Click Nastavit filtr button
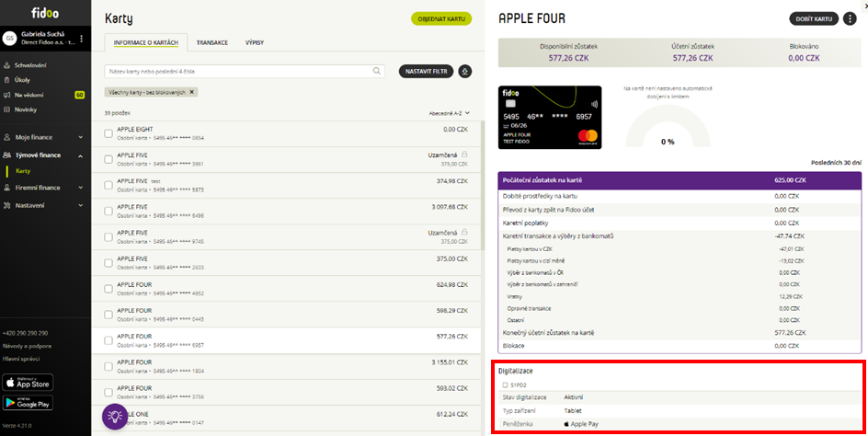 pyautogui.click(x=427, y=72)
